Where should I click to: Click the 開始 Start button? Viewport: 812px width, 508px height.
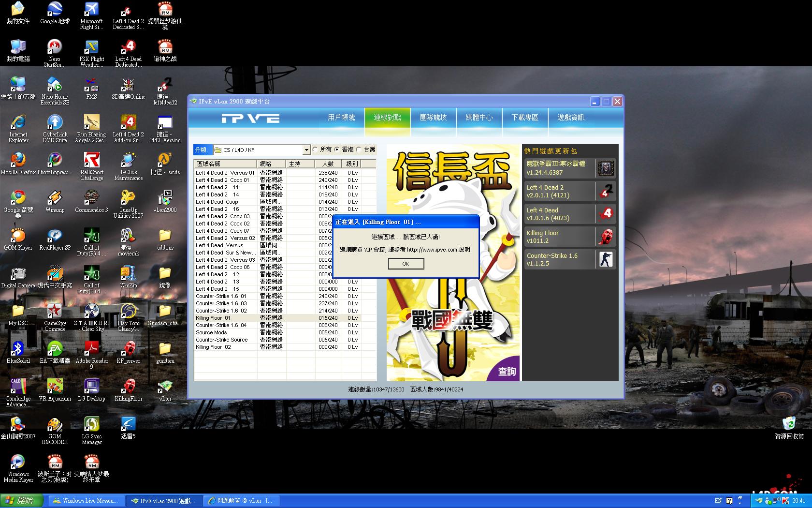click(x=22, y=501)
